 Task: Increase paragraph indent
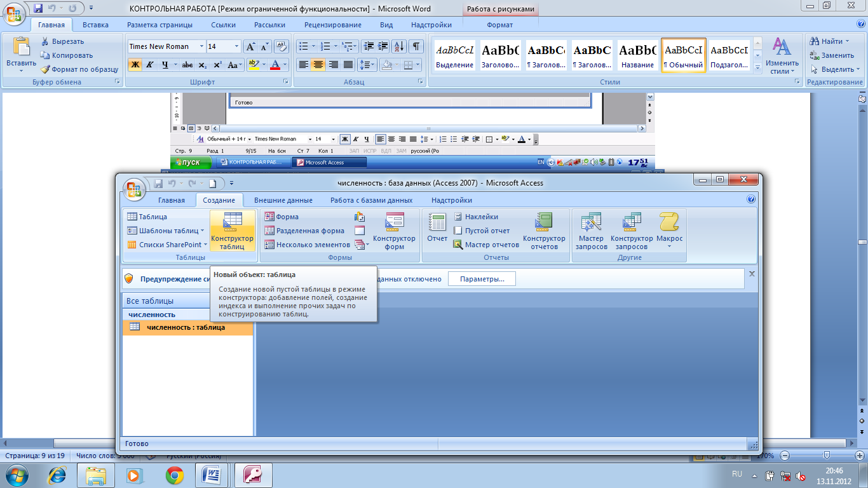383,46
